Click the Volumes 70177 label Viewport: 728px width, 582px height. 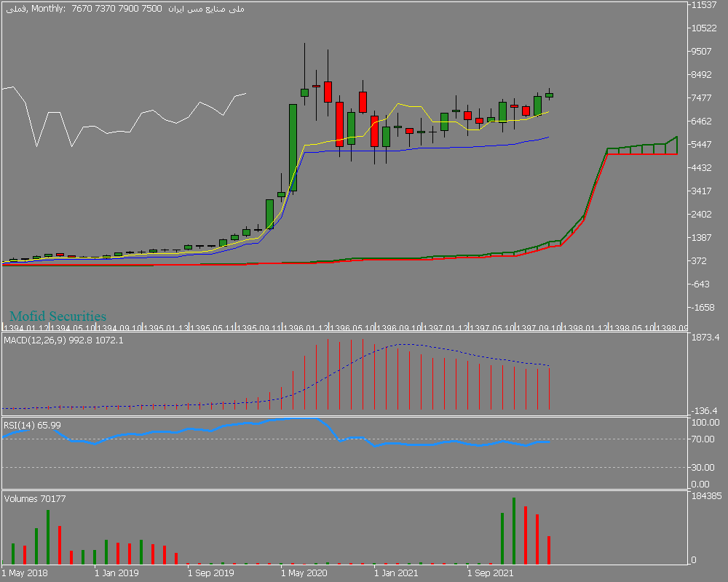click(35, 499)
